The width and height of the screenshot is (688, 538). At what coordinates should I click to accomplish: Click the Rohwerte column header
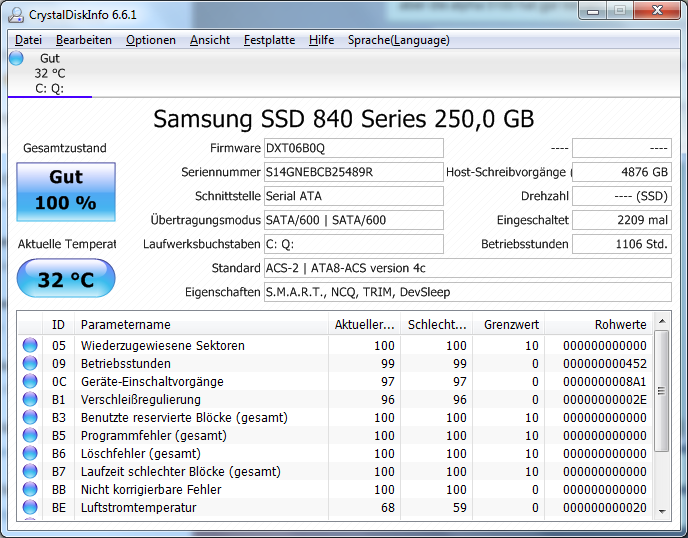pos(598,324)
